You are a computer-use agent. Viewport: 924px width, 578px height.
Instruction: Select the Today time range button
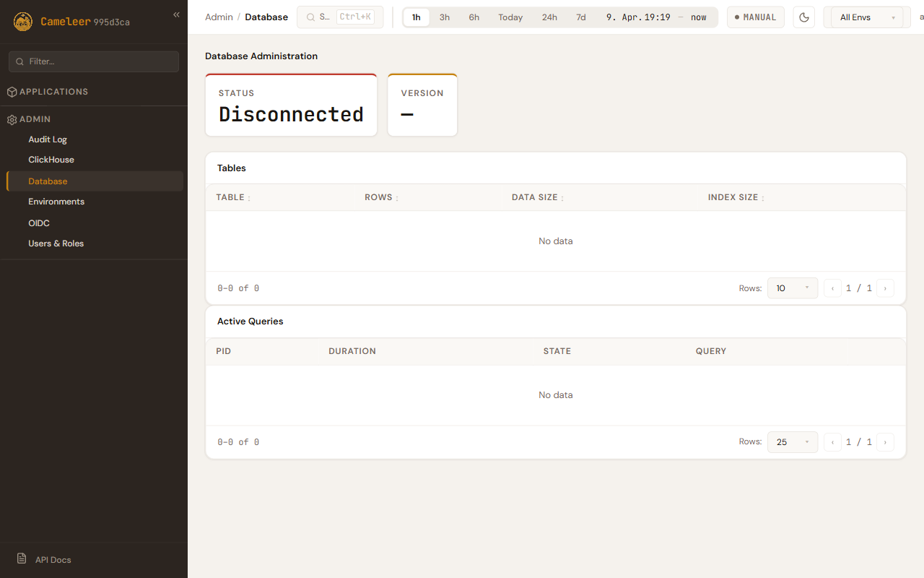pos(510,17)
